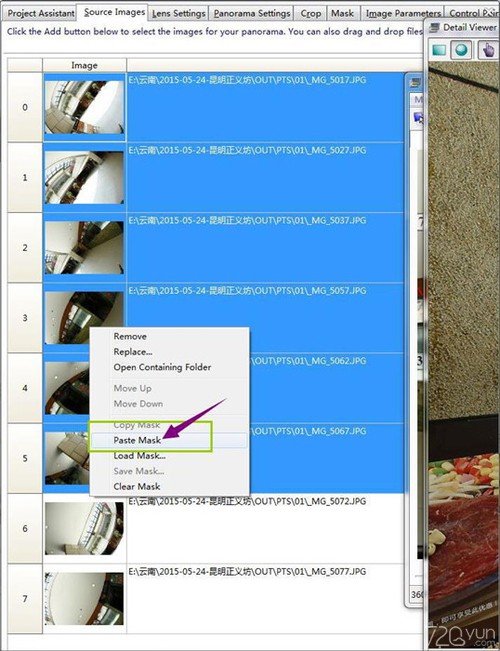Select Clear Mask menu entry
Viewport: 500px width, 651px height.
[169, 487]
